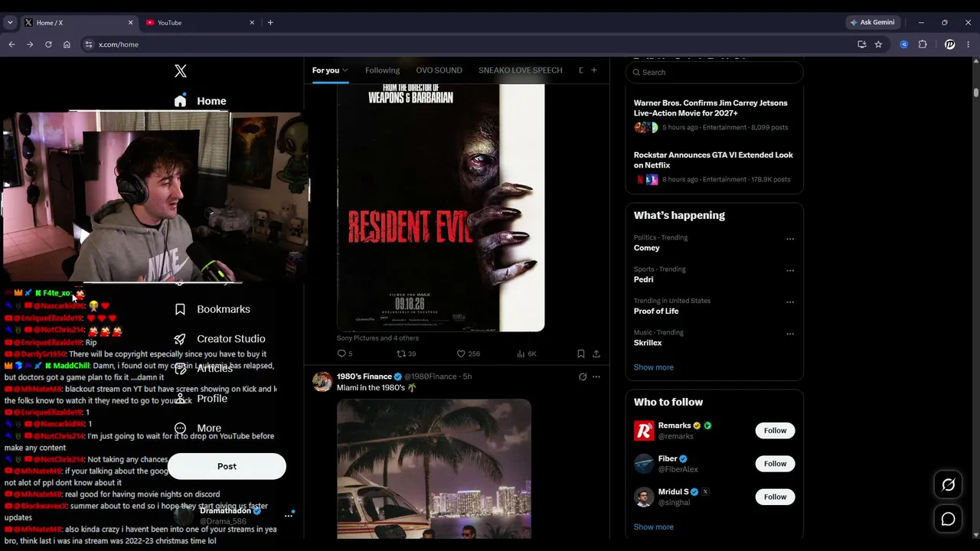Open Creator Studio in the sidebar

pos(220,339)
